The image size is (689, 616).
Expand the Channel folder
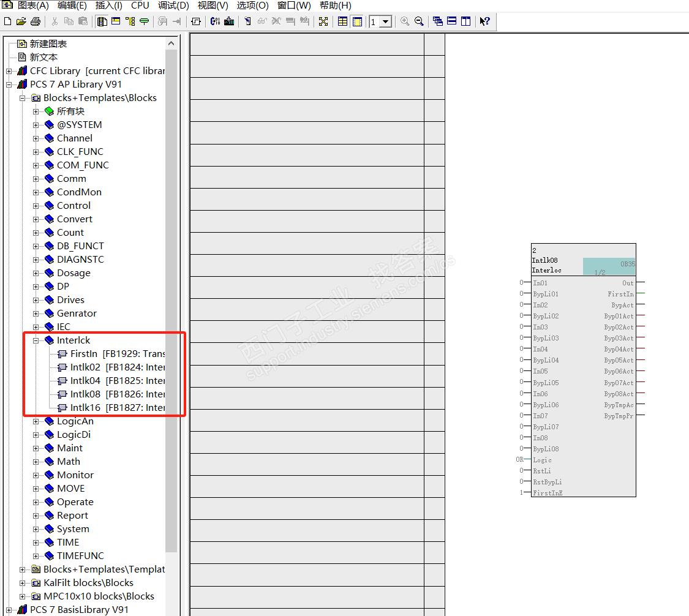(x=36, y=138)
